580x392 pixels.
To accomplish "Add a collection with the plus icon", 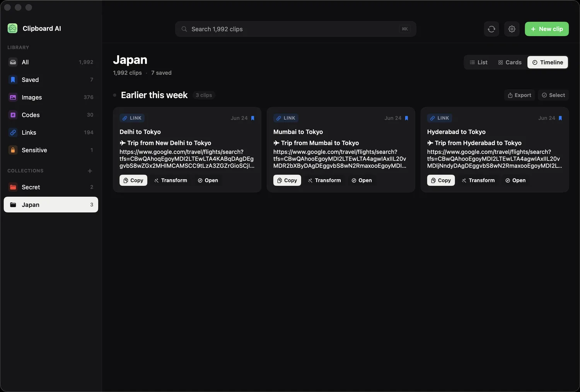I will (90, 171).
